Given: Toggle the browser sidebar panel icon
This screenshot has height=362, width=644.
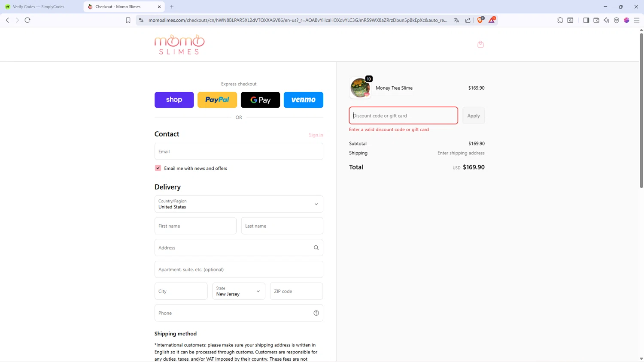Looking at the screenshot, I should tap(586, 20).
